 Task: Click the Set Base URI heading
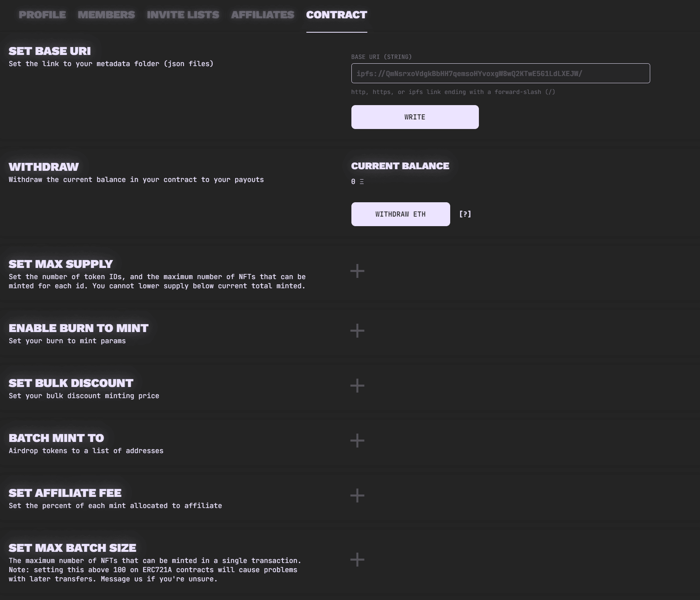tap(50, 51)
